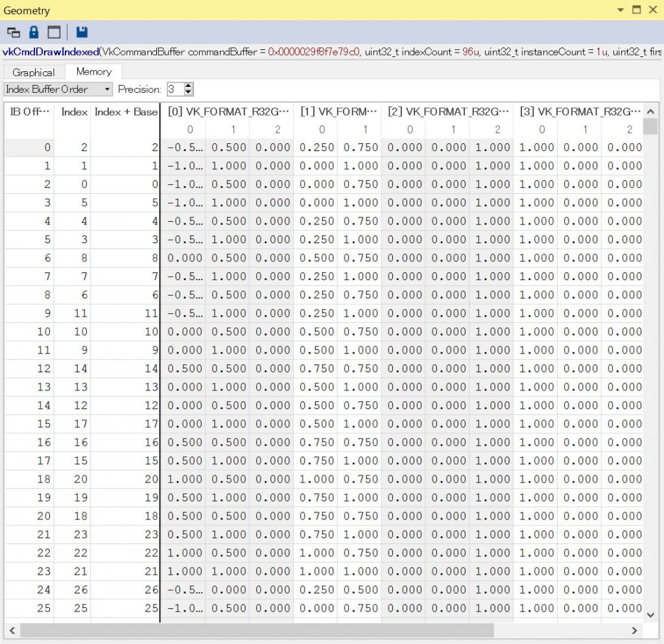The width and height of the screenshot is (664, 644).
Task: Select Index + Base cell 11 in row 9
Action: (125, 313)
